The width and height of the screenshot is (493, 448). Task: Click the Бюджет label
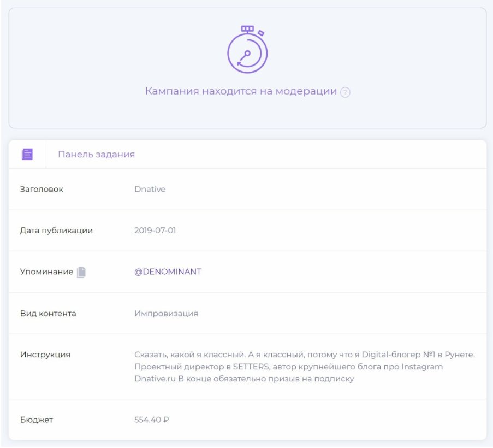[37, 420]
